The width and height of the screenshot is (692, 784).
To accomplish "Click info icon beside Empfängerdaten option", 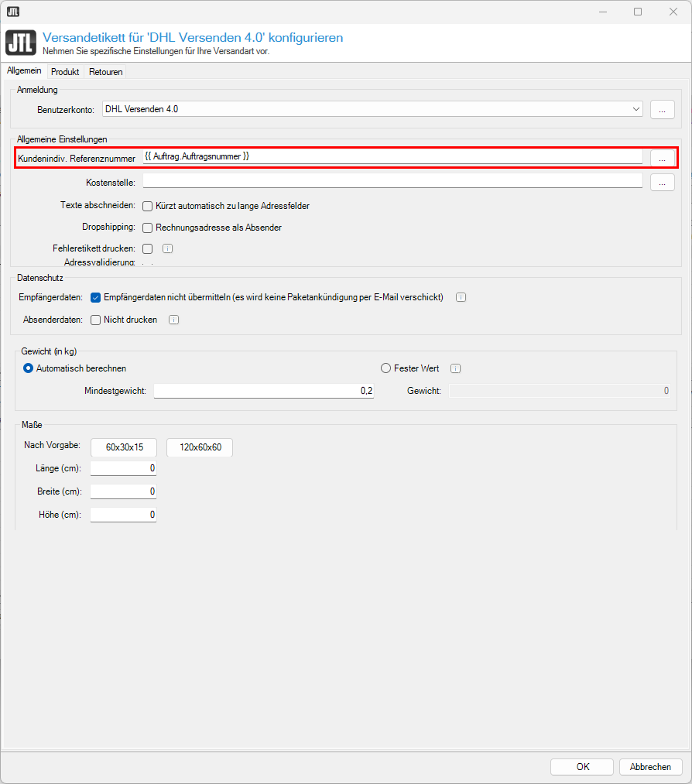I will (461, 297).
